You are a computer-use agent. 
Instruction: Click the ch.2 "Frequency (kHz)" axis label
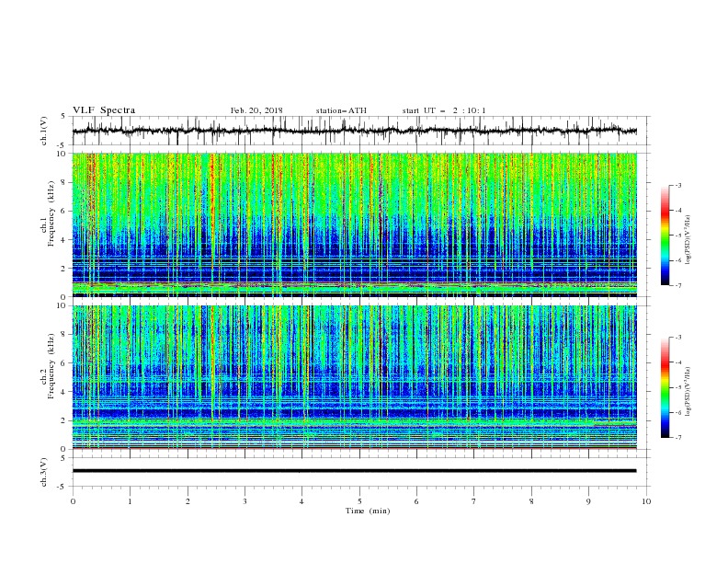tap(51, 366)
